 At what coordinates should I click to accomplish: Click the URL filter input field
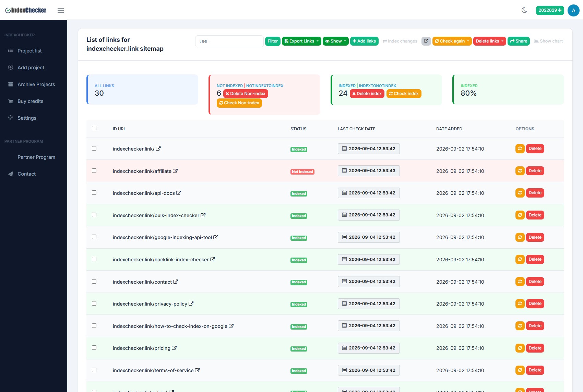click(229, 41)
